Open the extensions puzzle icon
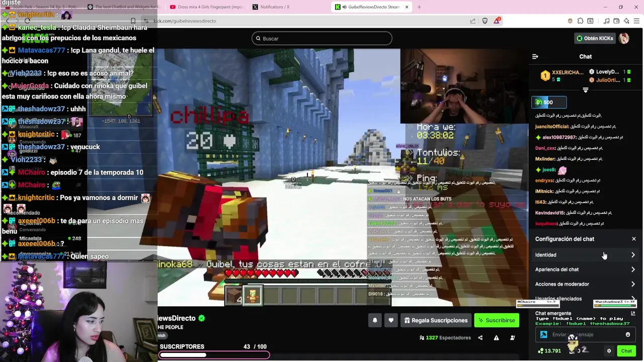Image resolution: width=644 pixels, height=362 pixels. pos(580,21)
